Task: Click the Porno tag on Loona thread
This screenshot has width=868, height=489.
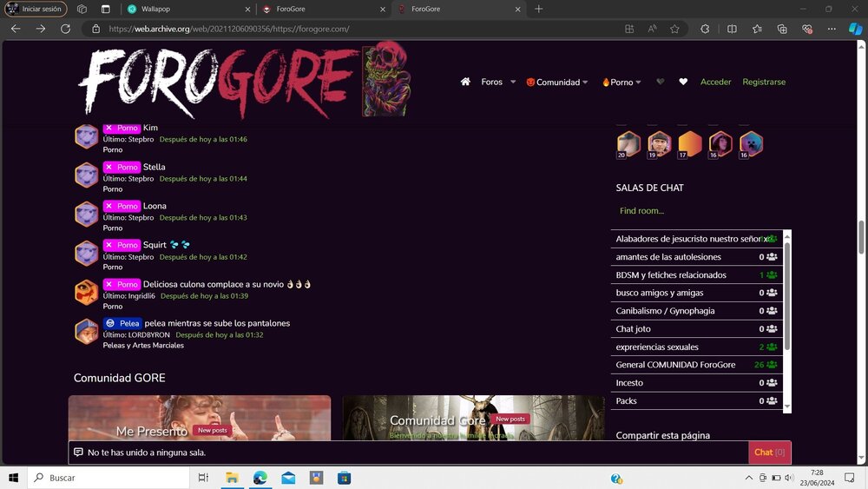Action: 122,206
